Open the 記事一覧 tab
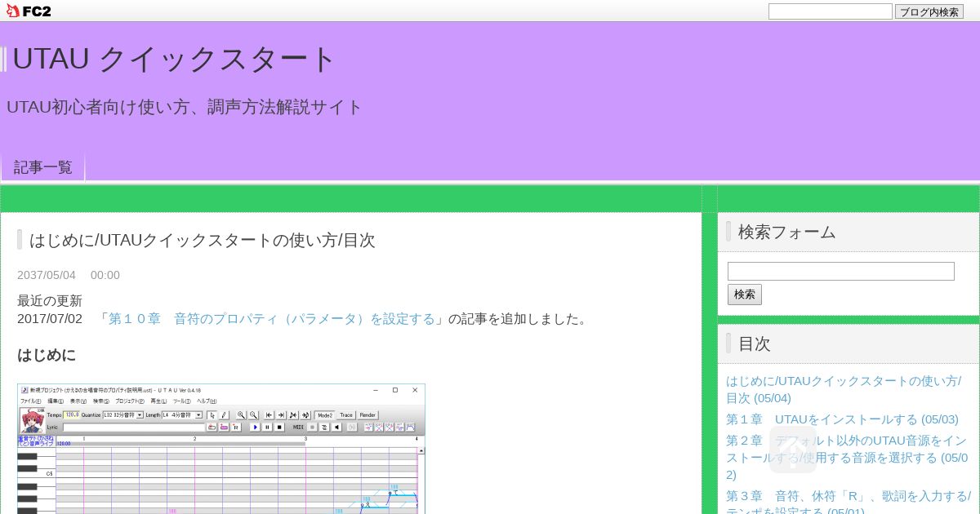 pos(43,167)
